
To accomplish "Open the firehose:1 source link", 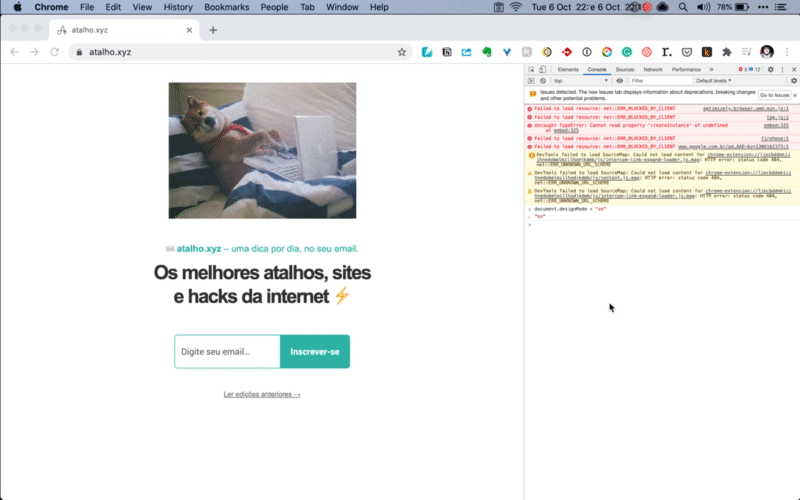I will tap(774, 138).
